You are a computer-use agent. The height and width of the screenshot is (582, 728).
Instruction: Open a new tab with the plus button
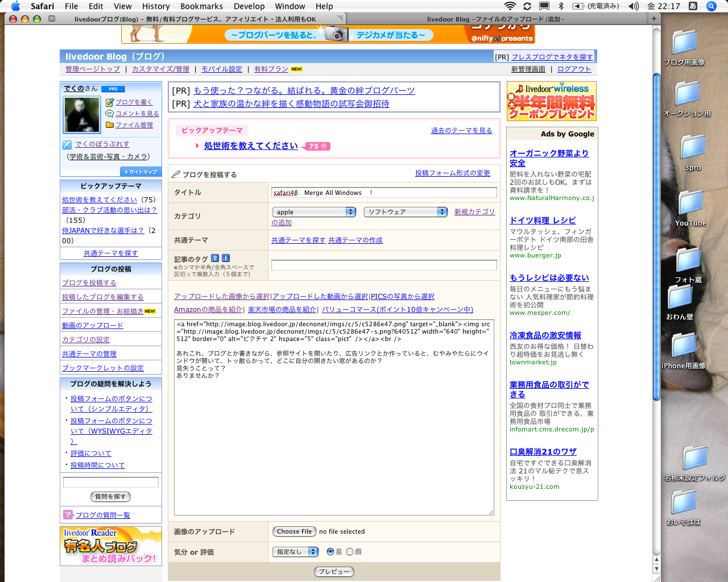pos(654,19)
